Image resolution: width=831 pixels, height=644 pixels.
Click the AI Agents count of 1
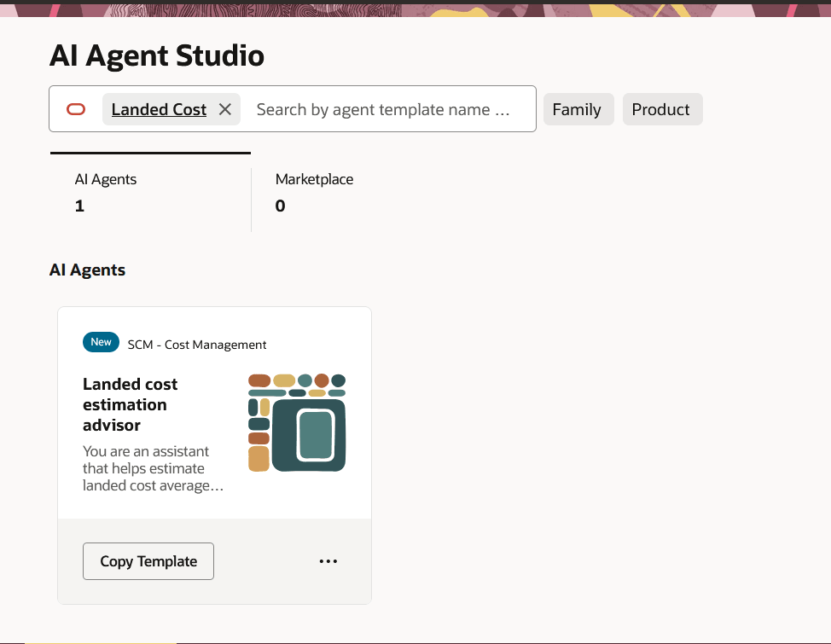[x=79, y=206]
